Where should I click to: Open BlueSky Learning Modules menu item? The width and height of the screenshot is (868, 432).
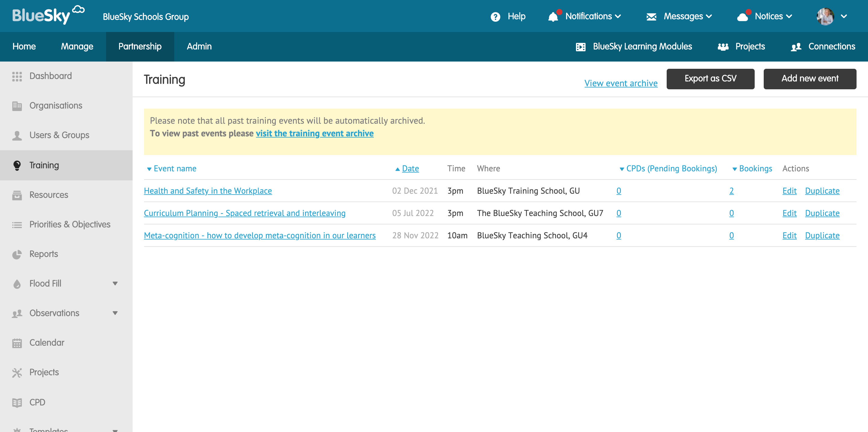(642, 46)
